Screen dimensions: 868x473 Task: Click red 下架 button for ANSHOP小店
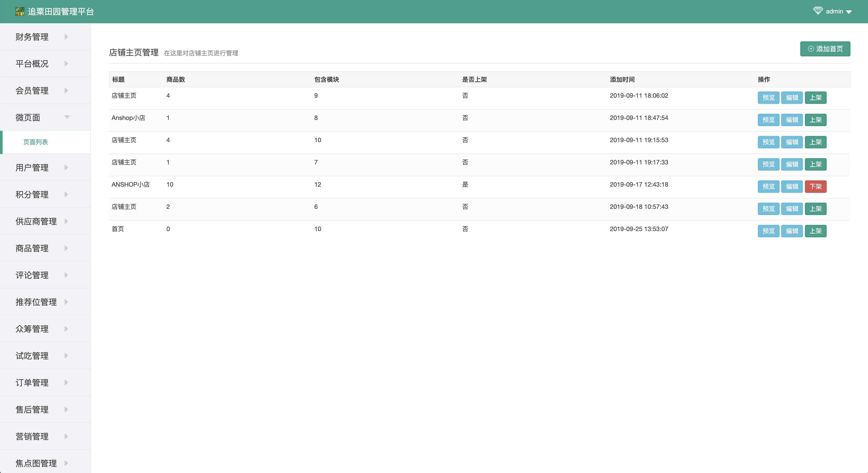pyautogui.click(x=816, y=187)
